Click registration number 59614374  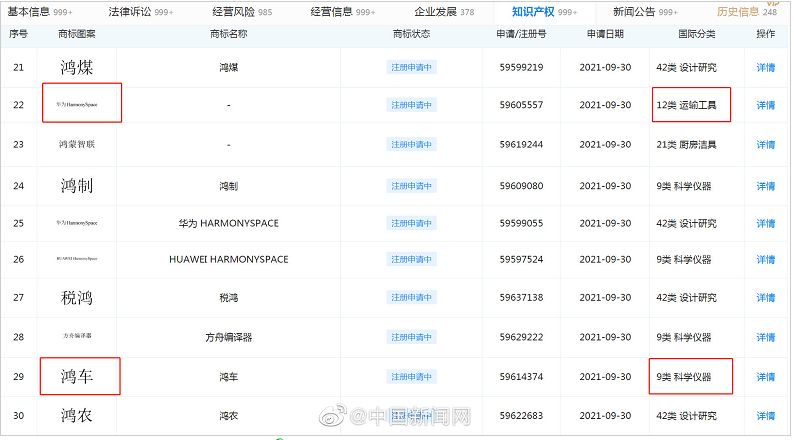pyautogui.click(x=521, y=377)
